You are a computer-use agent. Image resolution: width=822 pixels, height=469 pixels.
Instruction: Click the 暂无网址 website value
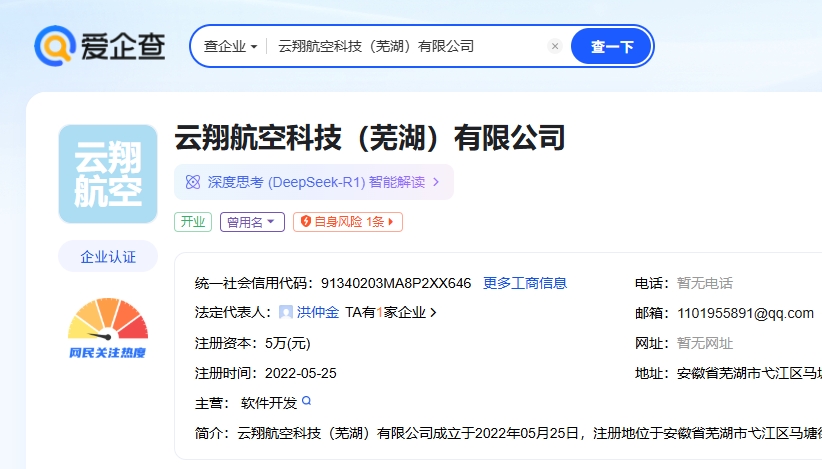point(705,343)
